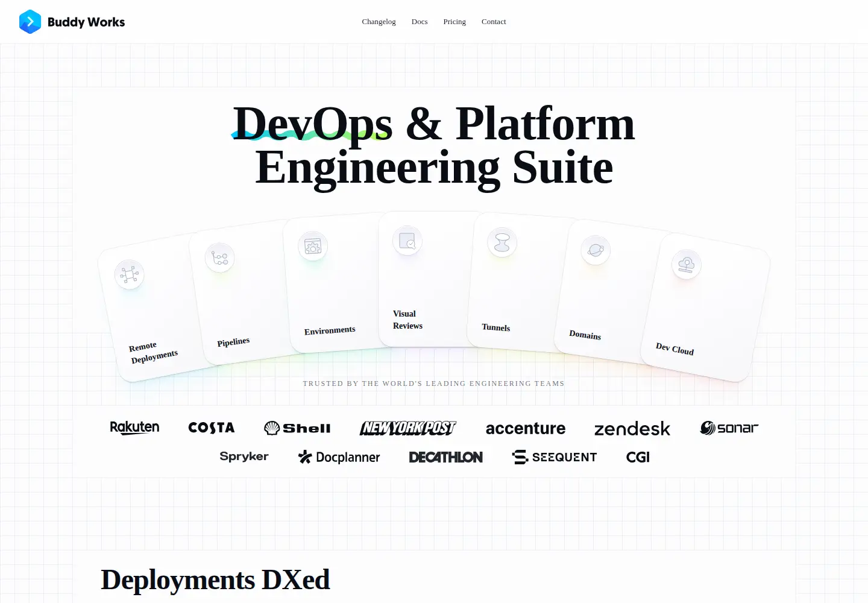
Task: Click the Domains planet icon
Action: tap(596, 250)
